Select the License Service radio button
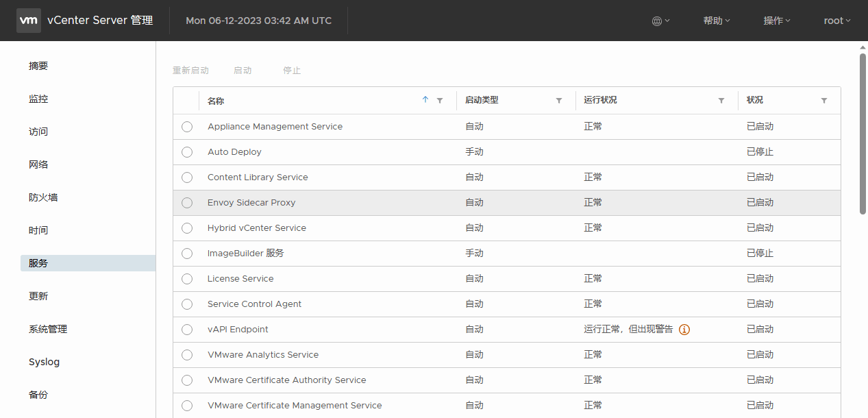868x418 pixels. 187,279
